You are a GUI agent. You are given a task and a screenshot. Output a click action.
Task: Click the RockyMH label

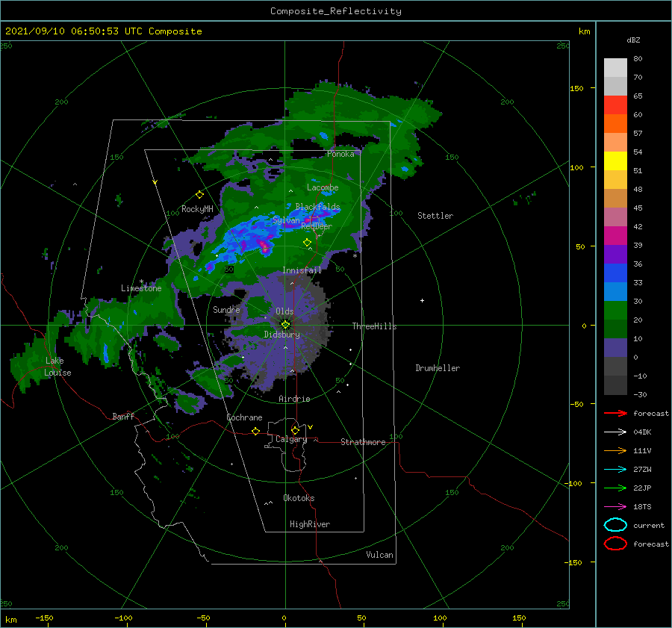click(197, 209)
